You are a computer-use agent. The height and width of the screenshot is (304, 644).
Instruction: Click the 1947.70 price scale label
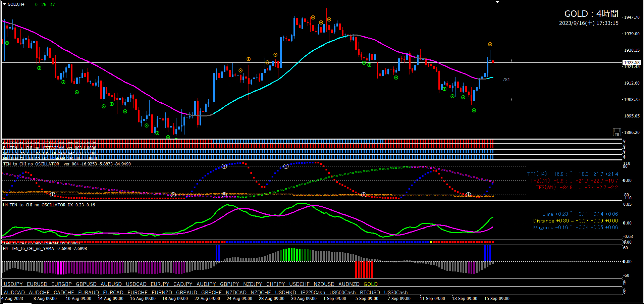(632, 17)
